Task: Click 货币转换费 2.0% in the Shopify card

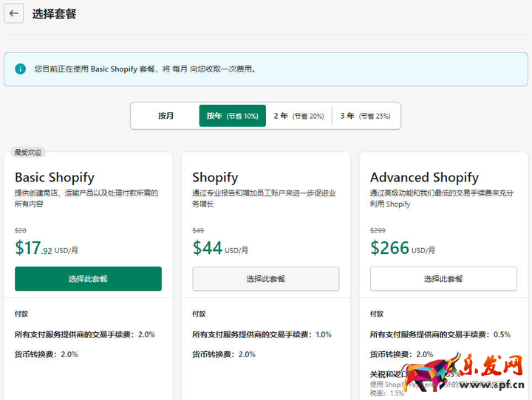Action: [x=224, y=354]
